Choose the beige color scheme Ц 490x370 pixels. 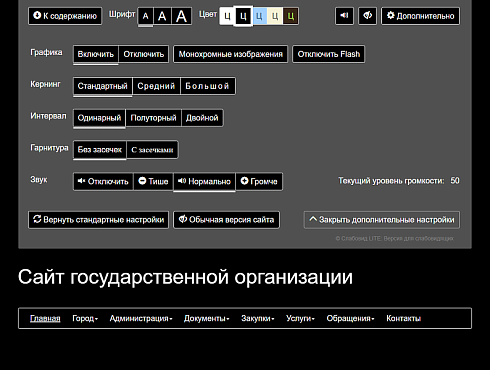tap(275, 16)
